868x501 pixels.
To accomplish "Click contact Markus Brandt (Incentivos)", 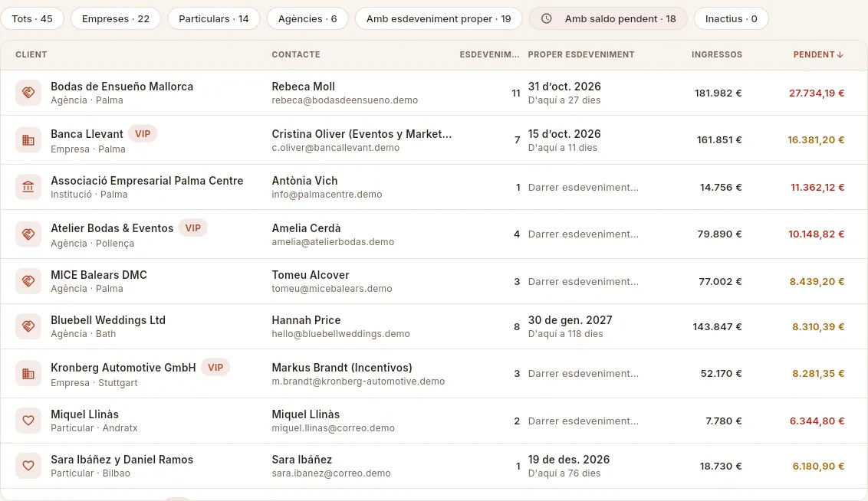I will pyautogui.click(x=342, y=368).
